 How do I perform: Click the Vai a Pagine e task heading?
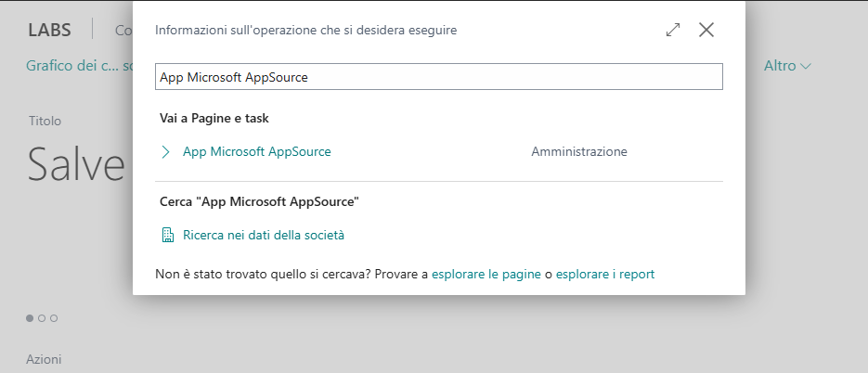(214, 118)
